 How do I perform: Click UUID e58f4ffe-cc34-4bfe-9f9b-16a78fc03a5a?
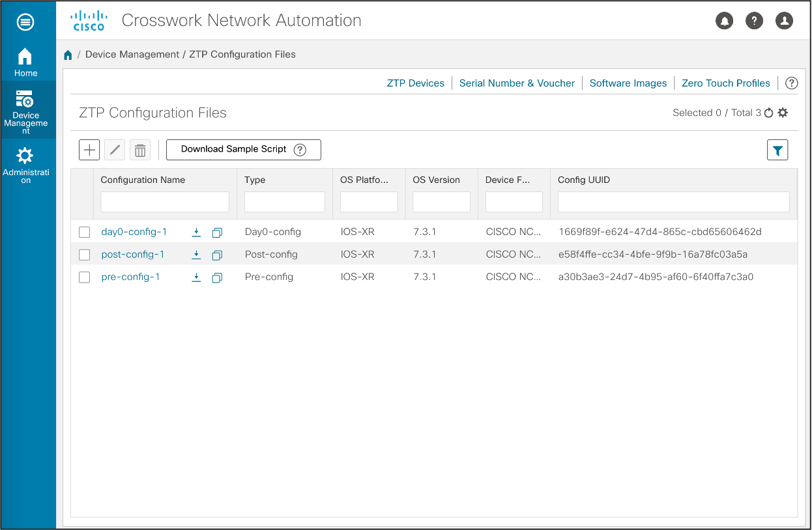653,255
